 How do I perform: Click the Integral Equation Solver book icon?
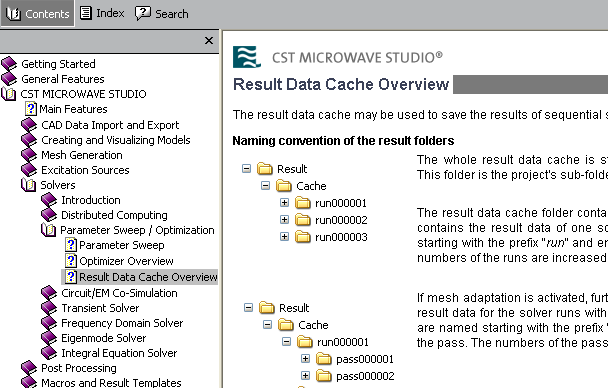click(49, 353)
